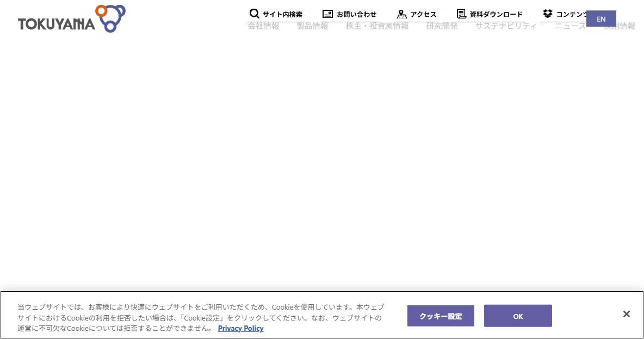
Task: Open サステナビリティ menu item
Action: 506,26
